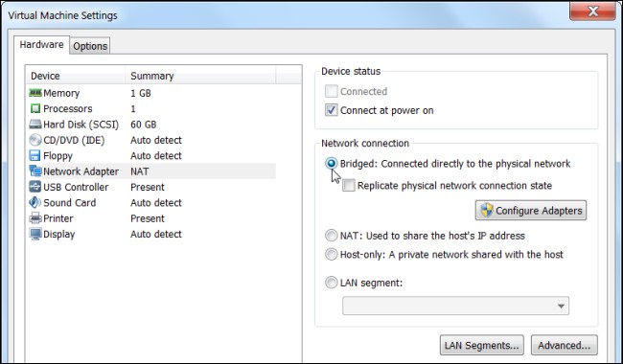Click 'Present' summary for Printer
This screenshot has height=364, width=623.
click(148, 218)
